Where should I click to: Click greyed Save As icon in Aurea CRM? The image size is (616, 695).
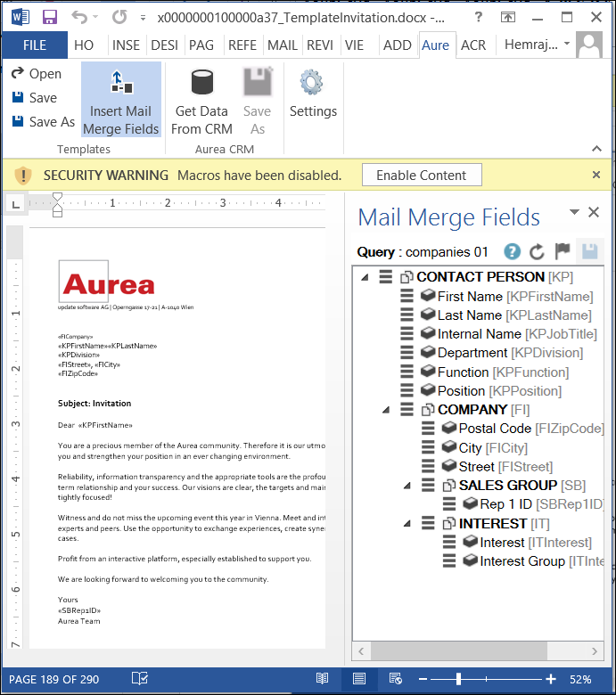tap(258, 82)
